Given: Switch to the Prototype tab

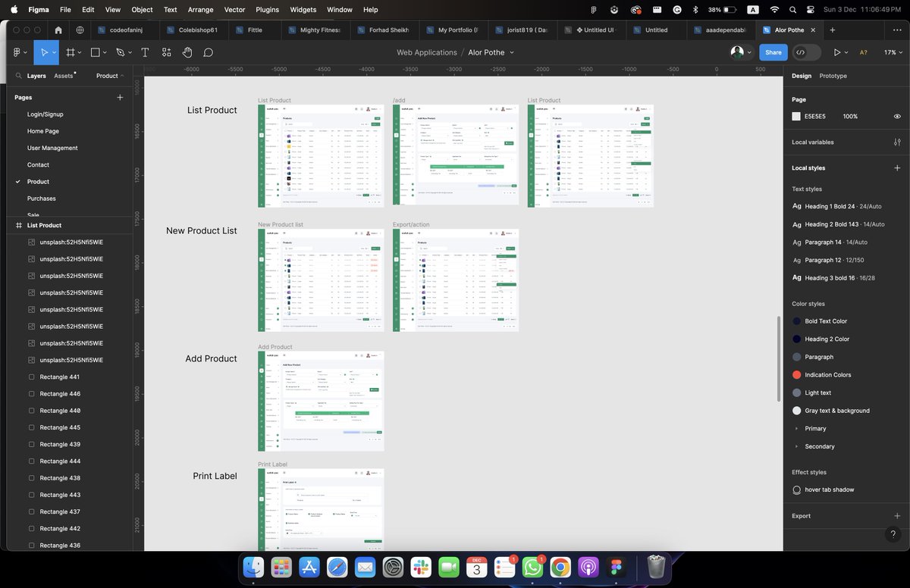Looking at the screenshot, I should [x=834, y=75].
